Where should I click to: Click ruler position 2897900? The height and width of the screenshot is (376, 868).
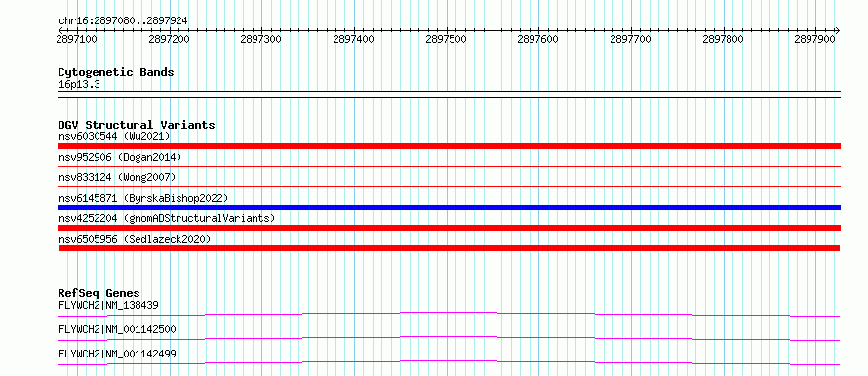pyautogui.click(x=815, y=39)
